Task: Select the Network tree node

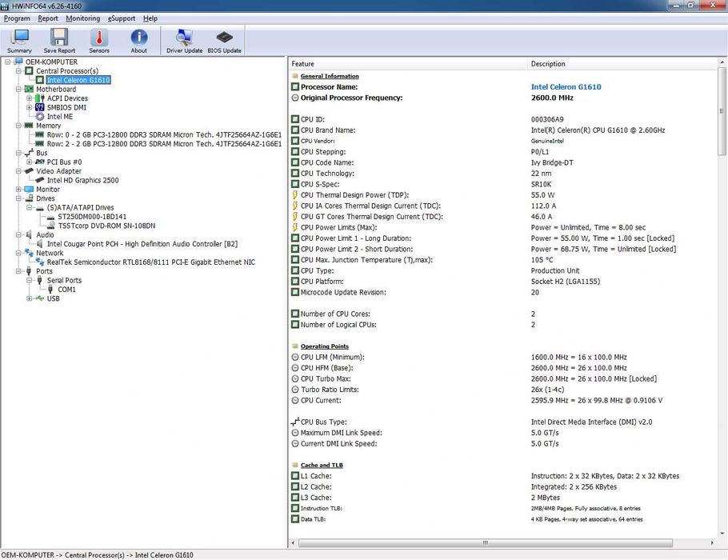Action: click(50, 253)
